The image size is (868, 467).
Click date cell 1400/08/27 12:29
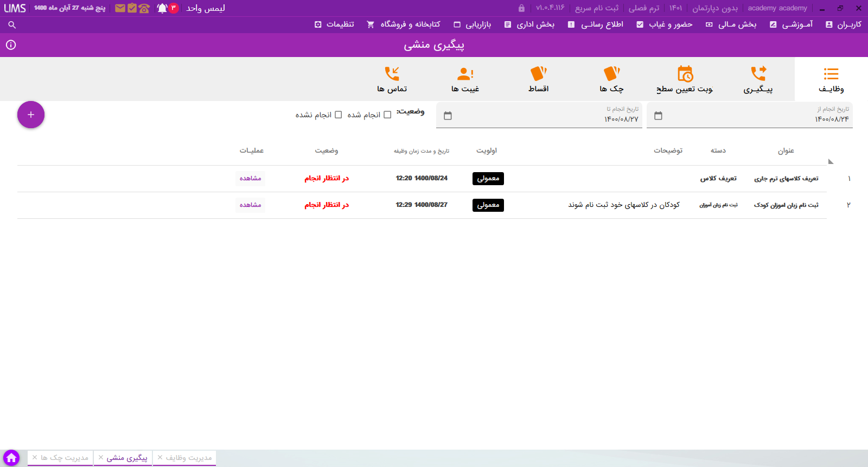(422, 205)
